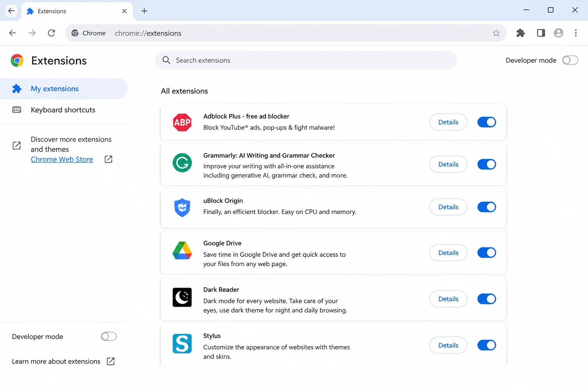View Details for Google Drive

[448, 253]
